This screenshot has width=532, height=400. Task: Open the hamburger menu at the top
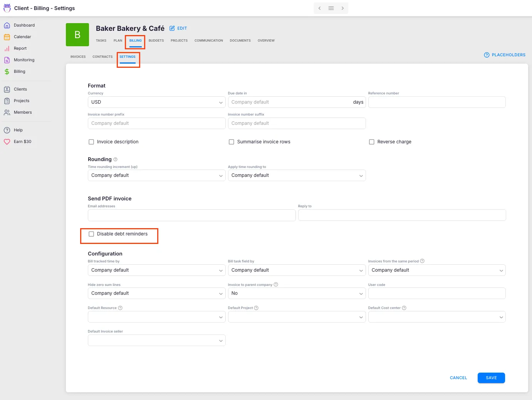pyautogui.click(x=331, y=8)
